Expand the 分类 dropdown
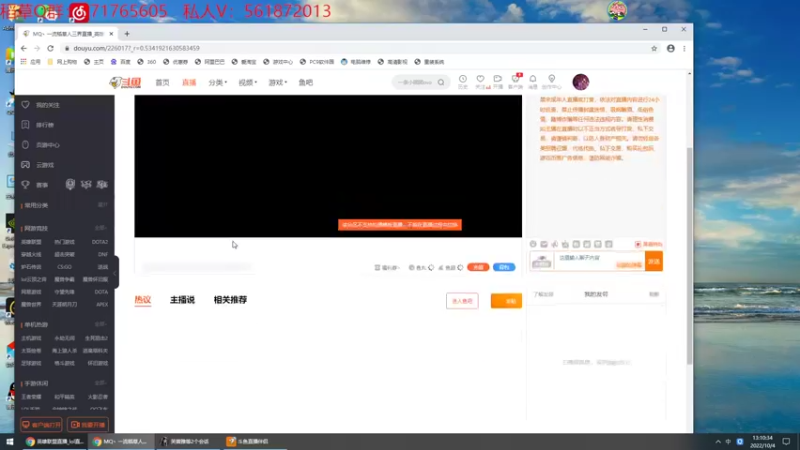 pyautogui.click(x=217, y=82)
